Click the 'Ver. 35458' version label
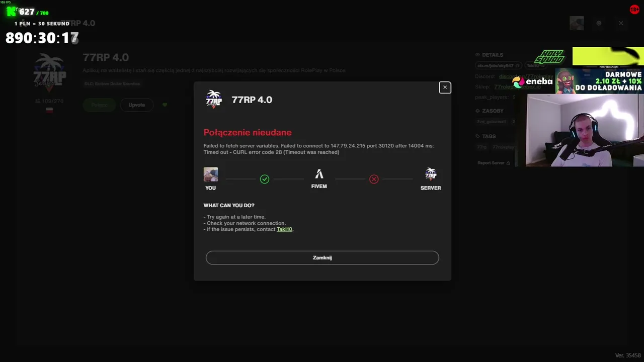The height and width of the screenshot is (362, 644). tap(628, 355)
